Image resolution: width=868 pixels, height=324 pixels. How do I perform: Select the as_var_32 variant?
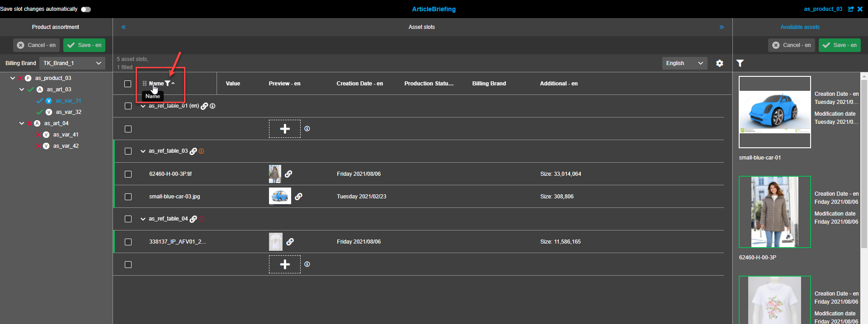point(69,112)
